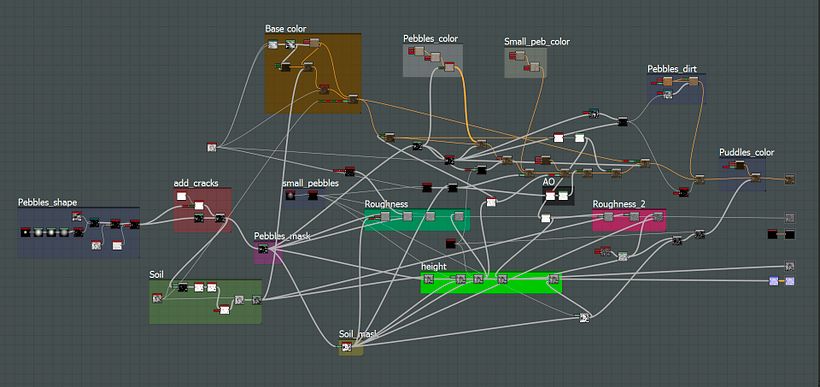Select final brown node right of Puddles_color
Viewport: 820px width, 387px height.
(x=790, y=179)
